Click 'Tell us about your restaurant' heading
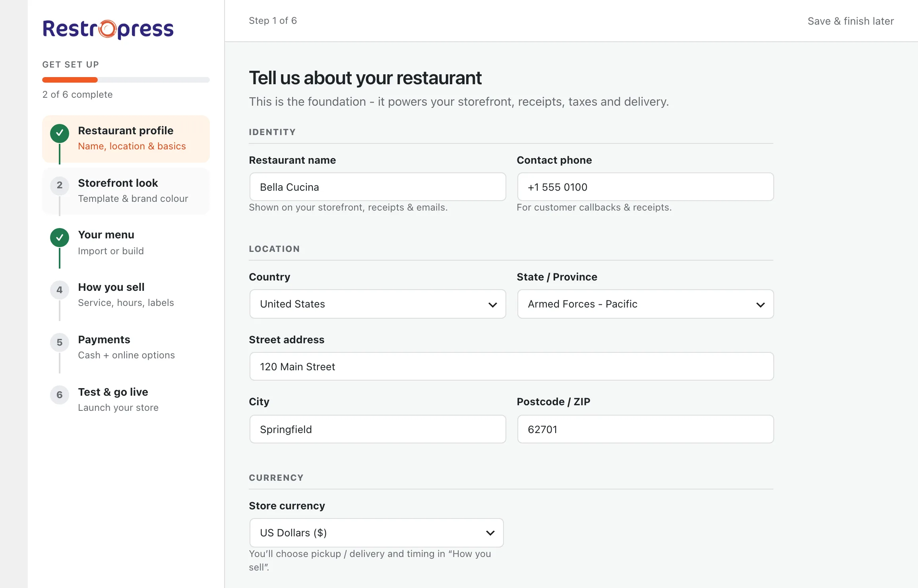Screen dimensions: 918x588 tap(365, 78)
